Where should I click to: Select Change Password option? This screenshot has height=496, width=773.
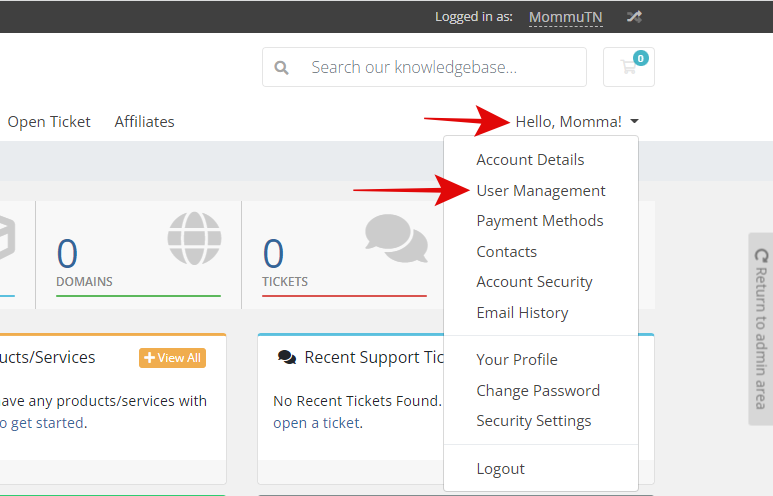click(538, 391)
